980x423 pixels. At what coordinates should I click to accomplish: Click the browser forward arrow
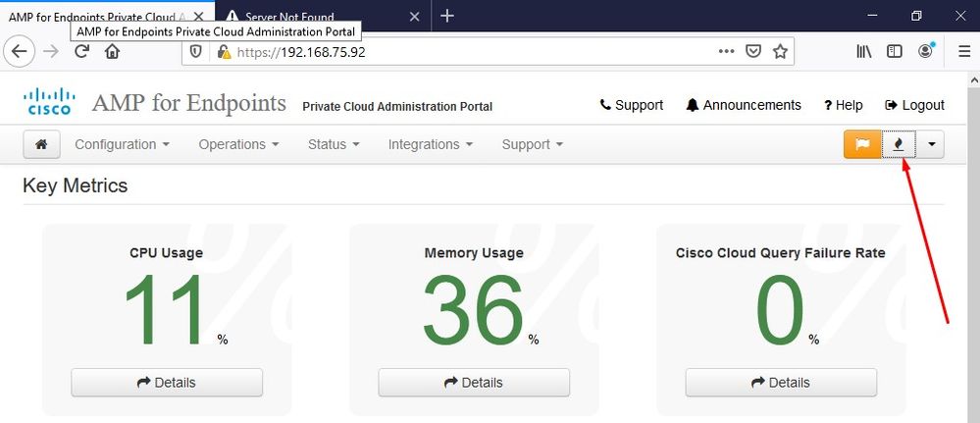[51, 51]
